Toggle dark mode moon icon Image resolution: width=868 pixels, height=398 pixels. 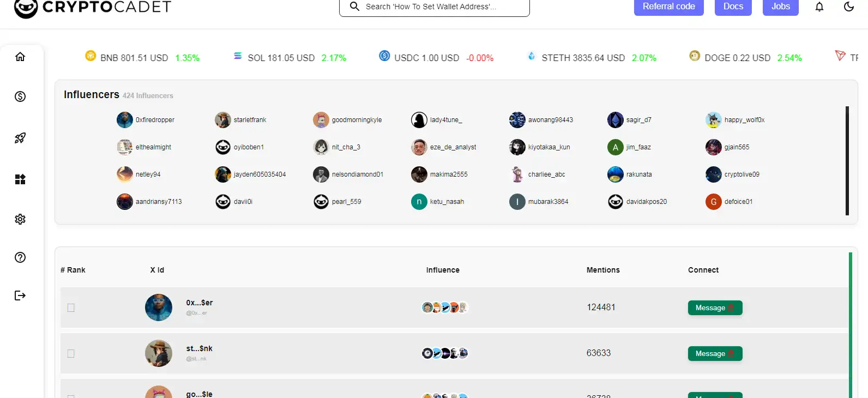(x=848, y=7)
